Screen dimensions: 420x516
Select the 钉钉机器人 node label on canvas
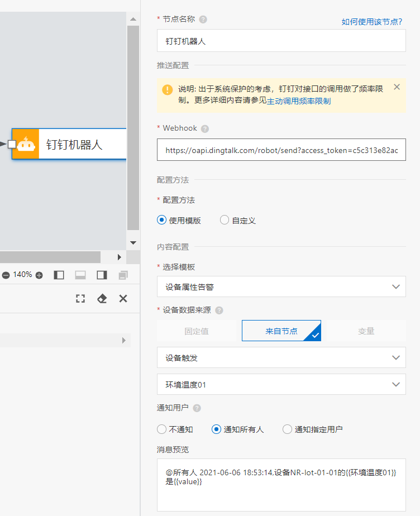[74, 145]
